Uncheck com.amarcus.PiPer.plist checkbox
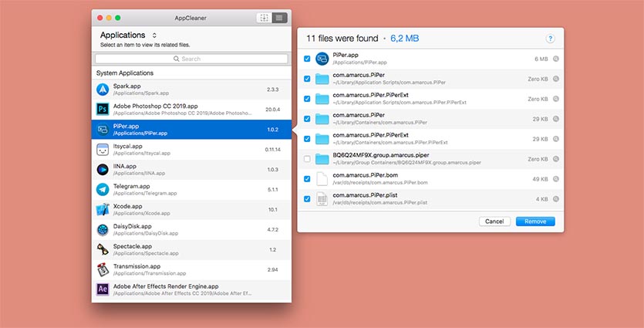644x328 pixels. coord(307,199)
